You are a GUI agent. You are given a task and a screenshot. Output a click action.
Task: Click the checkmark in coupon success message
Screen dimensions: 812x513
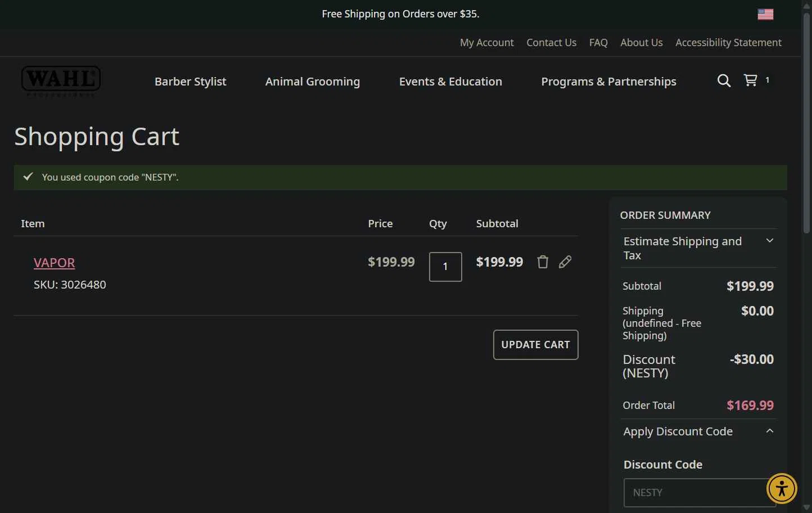point(28,177)
